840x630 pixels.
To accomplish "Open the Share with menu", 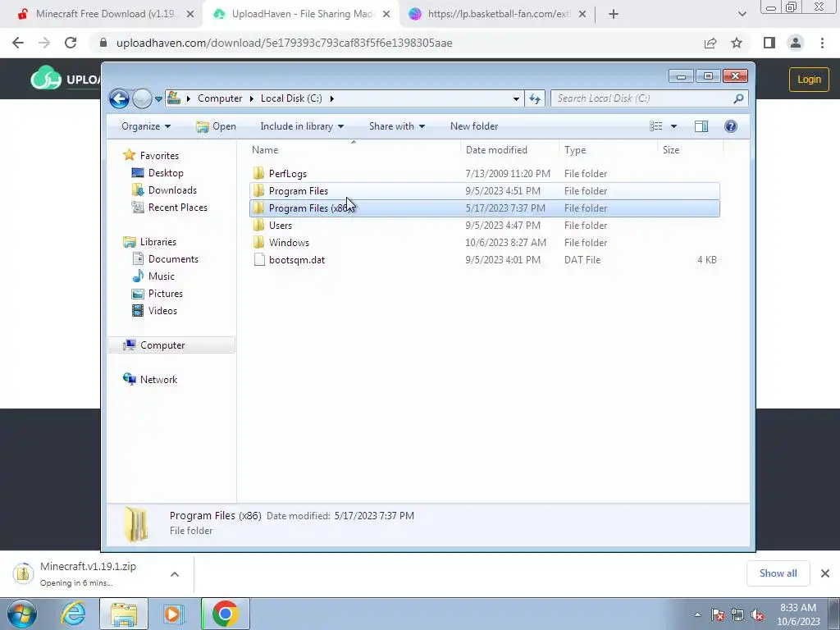I will click(396, 126).
